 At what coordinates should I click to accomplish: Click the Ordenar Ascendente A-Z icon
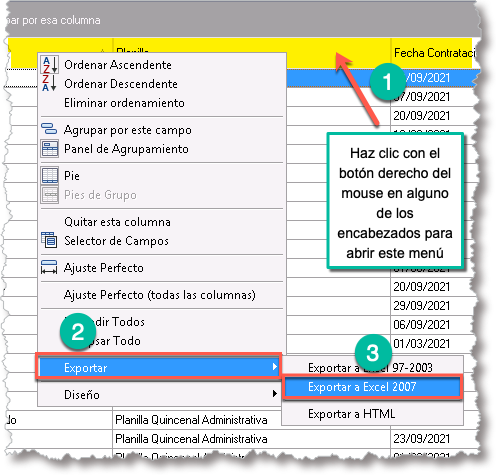[x=50, y=65]
